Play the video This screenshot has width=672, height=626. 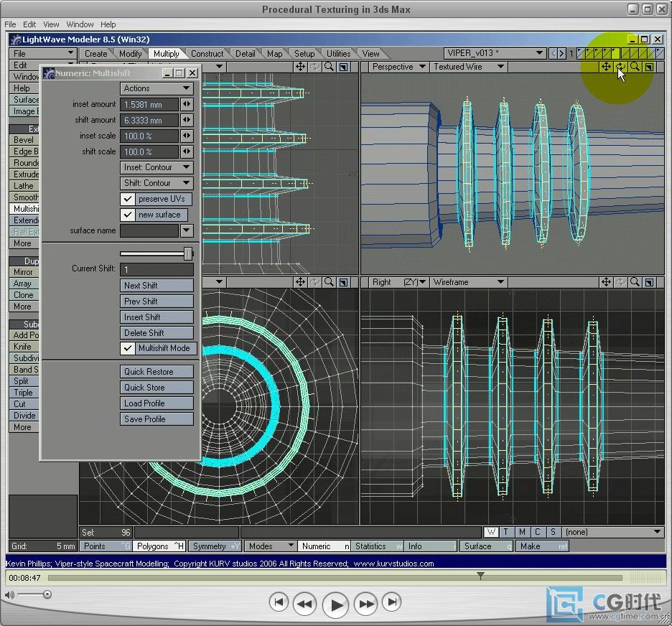pos(335,605)
